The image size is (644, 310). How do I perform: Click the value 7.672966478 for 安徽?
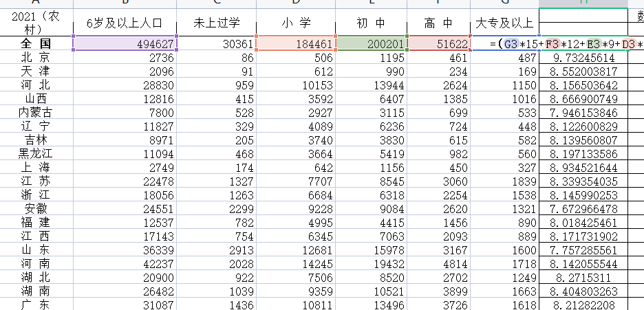pyautogui.click(x=583, y=209)
